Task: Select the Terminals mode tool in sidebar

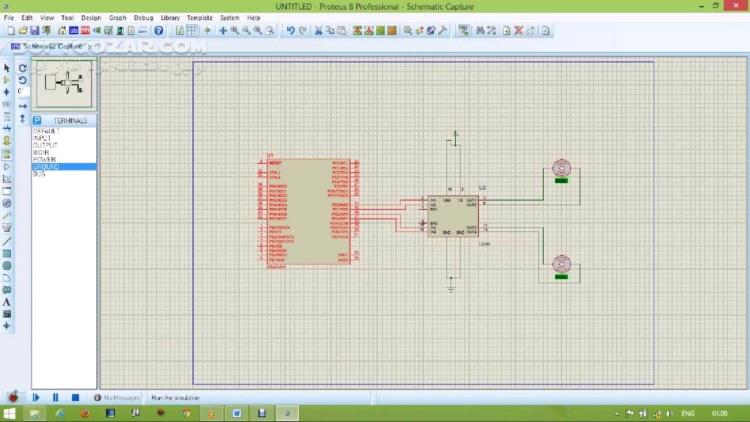Action: point(7,155)
